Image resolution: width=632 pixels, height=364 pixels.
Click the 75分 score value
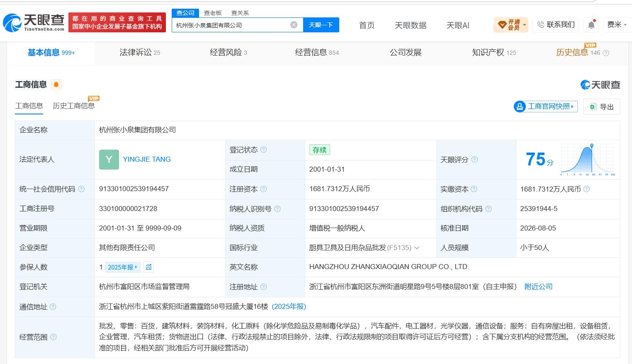(539, 160)
